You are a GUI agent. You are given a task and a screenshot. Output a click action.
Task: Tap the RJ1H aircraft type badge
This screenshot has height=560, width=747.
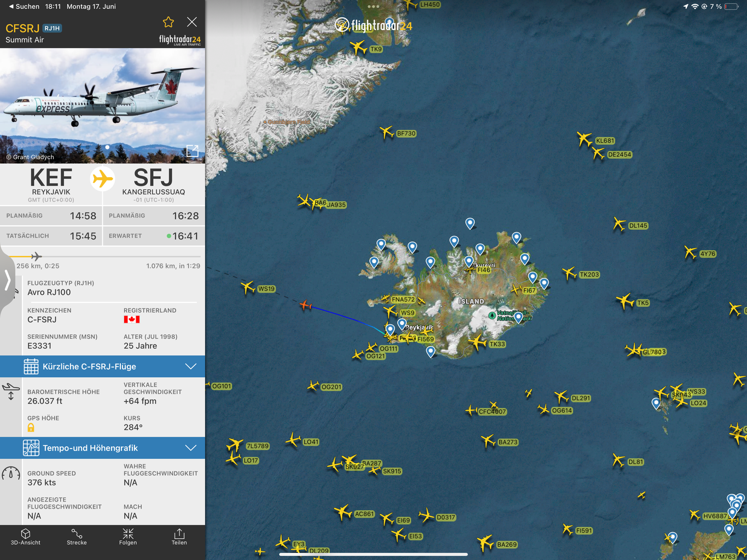[52, 28]
